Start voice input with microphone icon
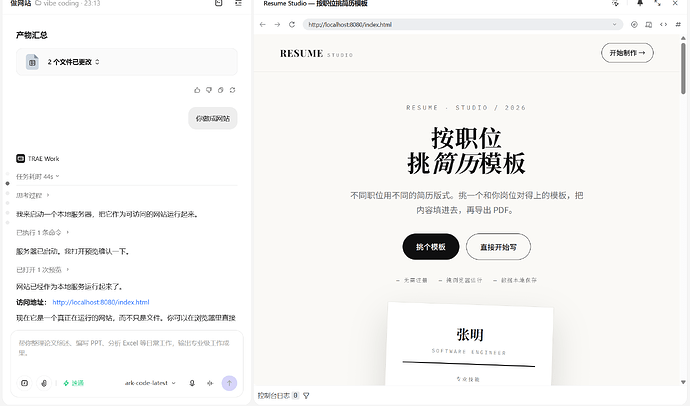Screen dimensions: 690x406 [x=192, y=383]
